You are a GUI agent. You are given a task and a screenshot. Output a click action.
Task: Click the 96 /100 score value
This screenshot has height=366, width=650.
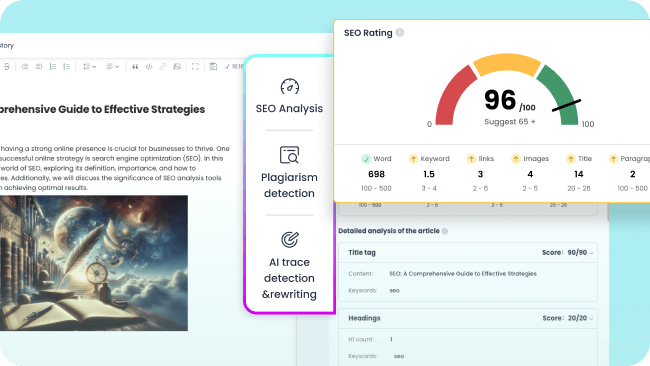tap(509, 101)
